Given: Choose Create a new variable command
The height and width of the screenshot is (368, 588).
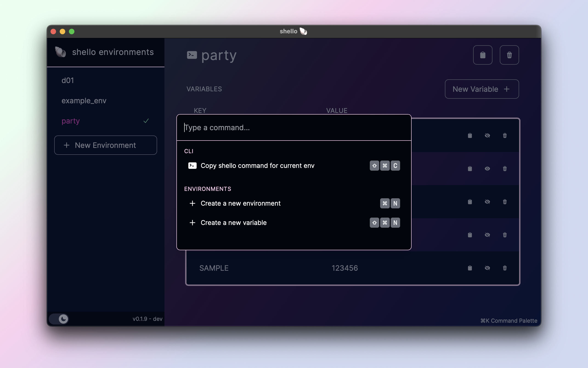Looking at the screenshot, I should 294,222.
